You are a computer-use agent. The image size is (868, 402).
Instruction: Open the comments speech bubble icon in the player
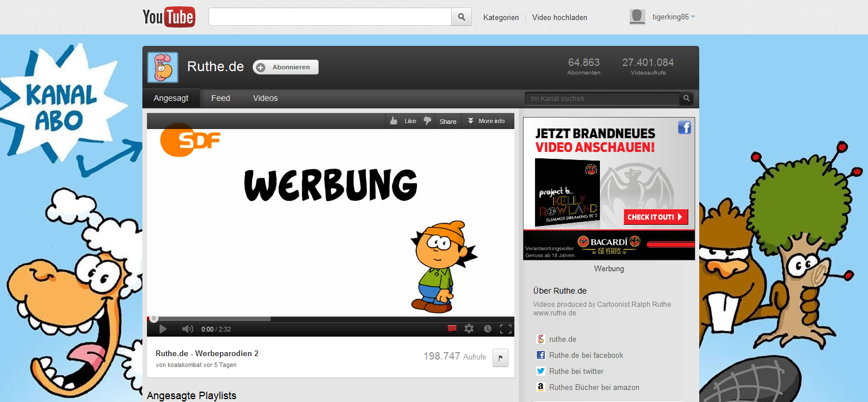click(x=452, y=329)
